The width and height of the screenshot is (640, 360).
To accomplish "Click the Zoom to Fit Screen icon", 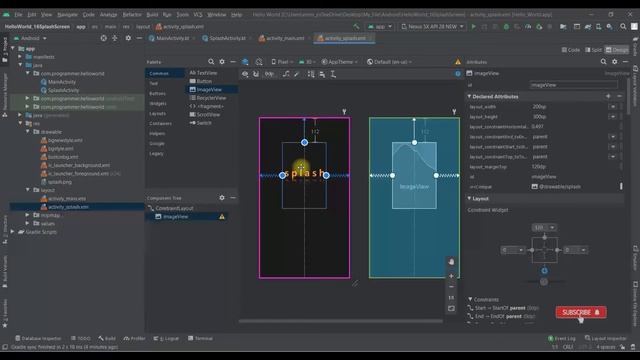I will pos(451,309).
